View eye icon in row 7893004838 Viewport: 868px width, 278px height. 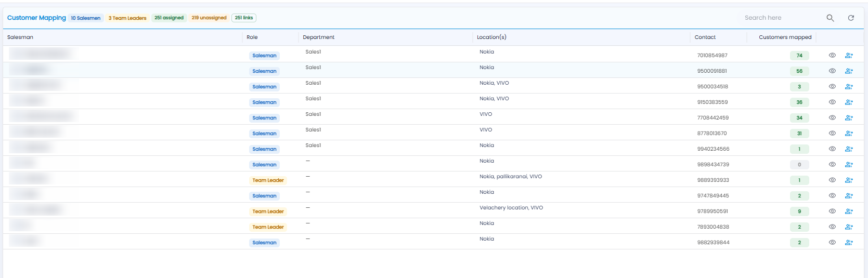tap(832, 227)
